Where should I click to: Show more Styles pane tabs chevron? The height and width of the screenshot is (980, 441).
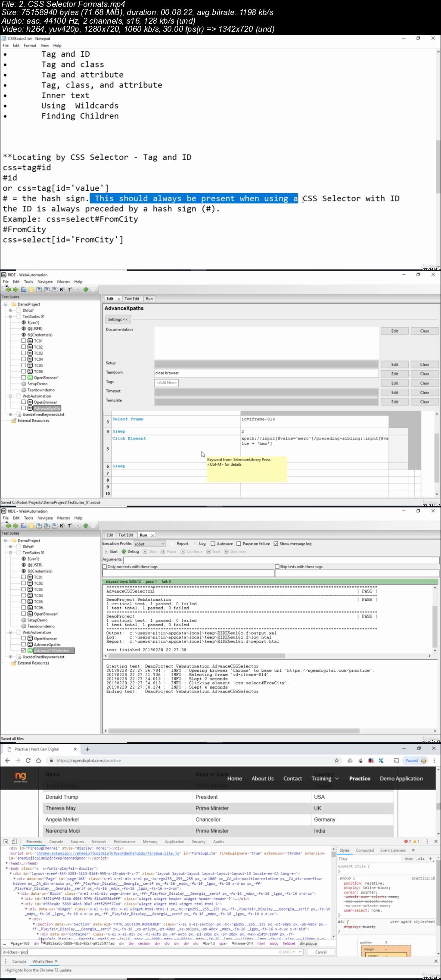(413, 850)
